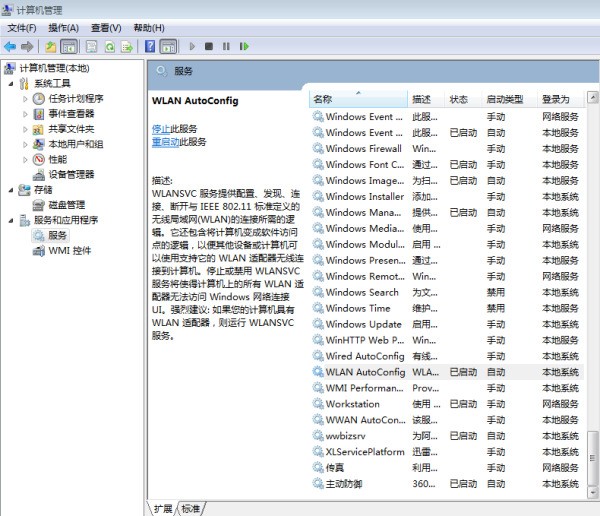This screenshot has height=516, width=600.
Task: Expand the 任务计划程序 node arrow
Action: click(x=25, y=99)
